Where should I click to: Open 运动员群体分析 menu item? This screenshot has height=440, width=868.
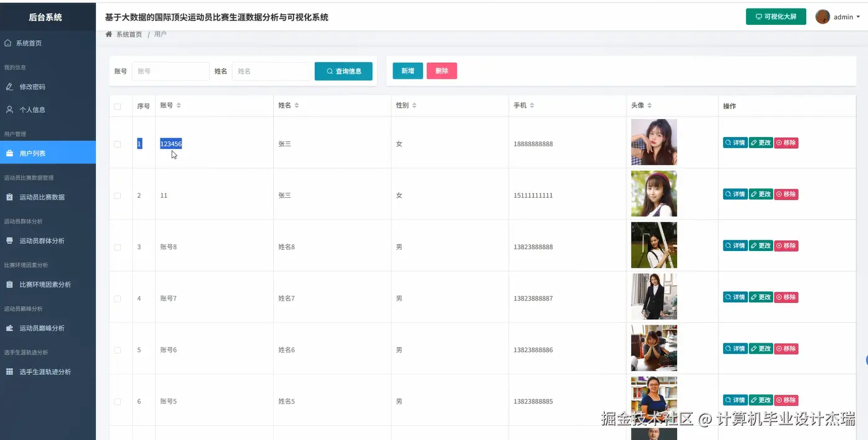(48, 240)
